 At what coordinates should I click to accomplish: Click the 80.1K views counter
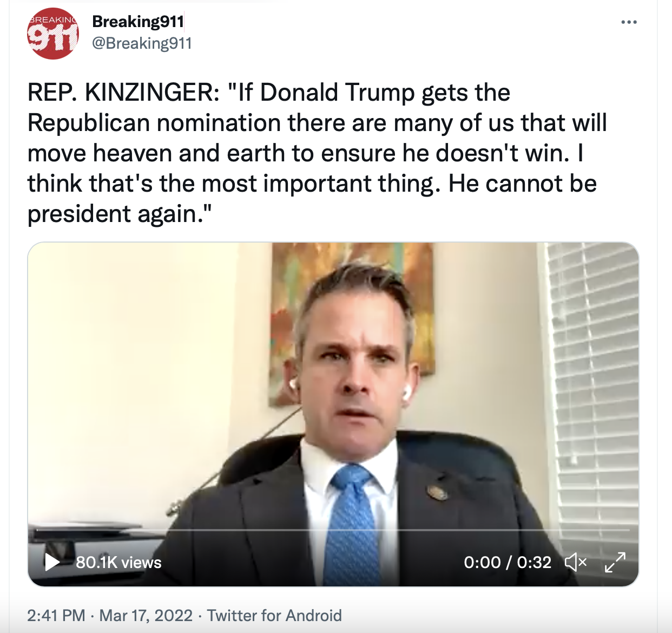click(x=118, y=563)
